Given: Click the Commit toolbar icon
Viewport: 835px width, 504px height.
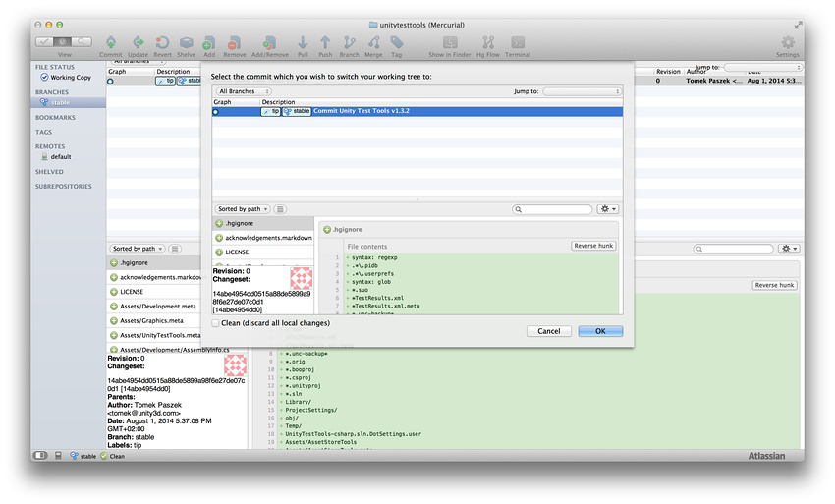Looking at the screenshot, I should click(x=111, y=43).
